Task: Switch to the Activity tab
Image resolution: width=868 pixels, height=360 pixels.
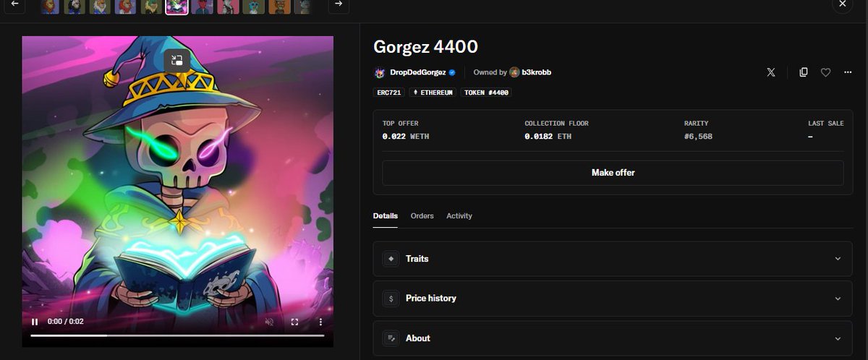Action: [459, 215]
